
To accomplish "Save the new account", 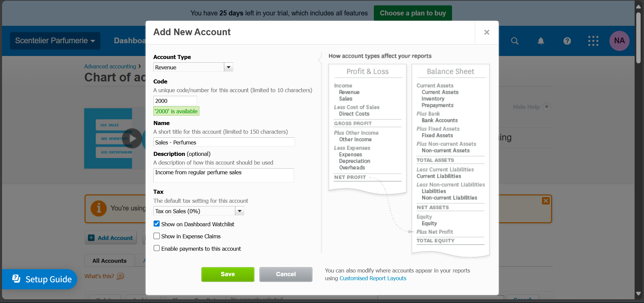I will [x=228, y=274].
